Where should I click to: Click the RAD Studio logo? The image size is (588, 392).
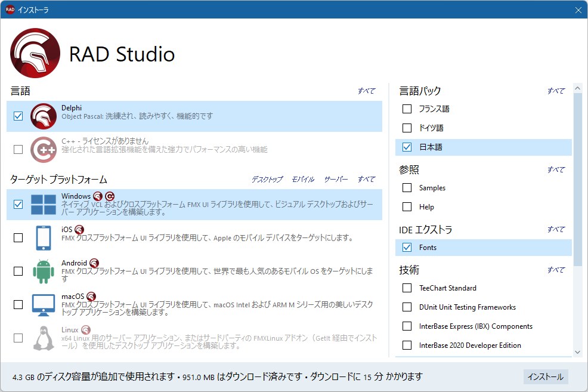coord(35,53)
